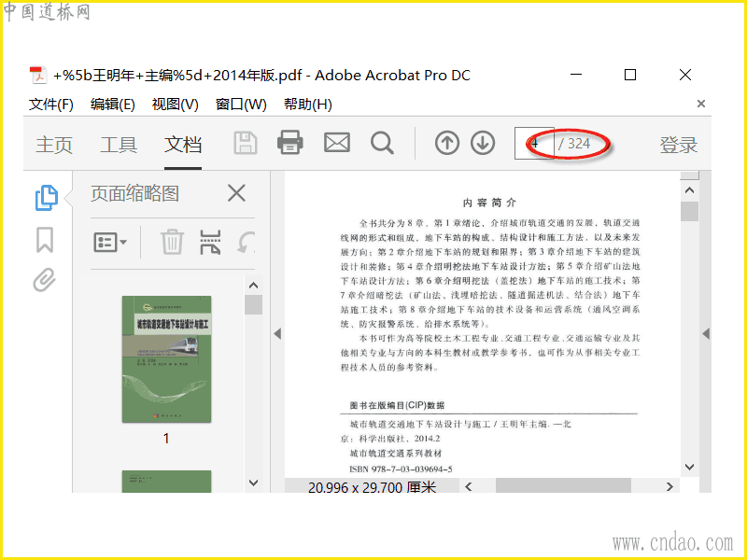Screen dimensions: 747x560
Task: Click page size 20.996 x 29.700 厘米
Action: 372,487
